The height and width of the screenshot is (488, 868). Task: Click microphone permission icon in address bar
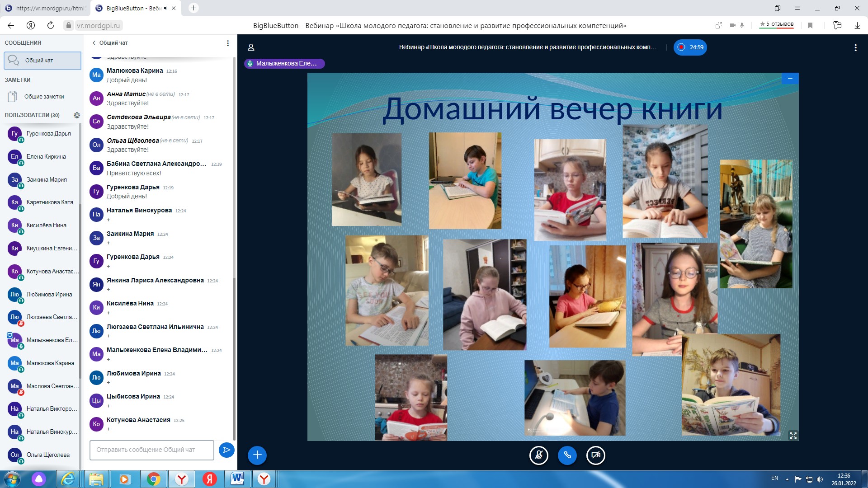(x=742, y=25)
